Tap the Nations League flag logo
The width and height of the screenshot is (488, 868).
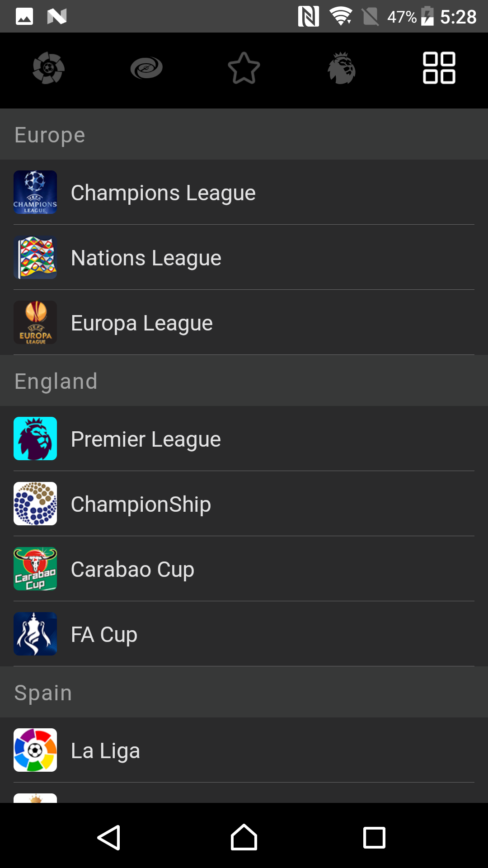(35, 257)
